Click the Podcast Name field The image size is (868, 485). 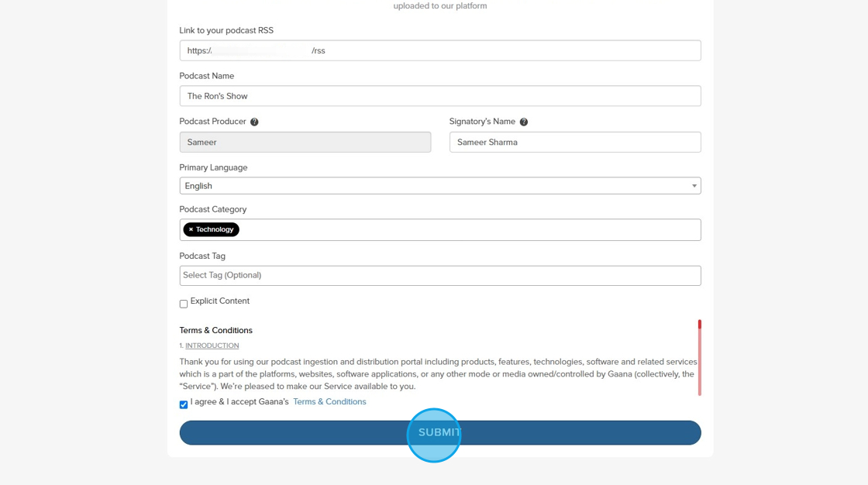440,96
